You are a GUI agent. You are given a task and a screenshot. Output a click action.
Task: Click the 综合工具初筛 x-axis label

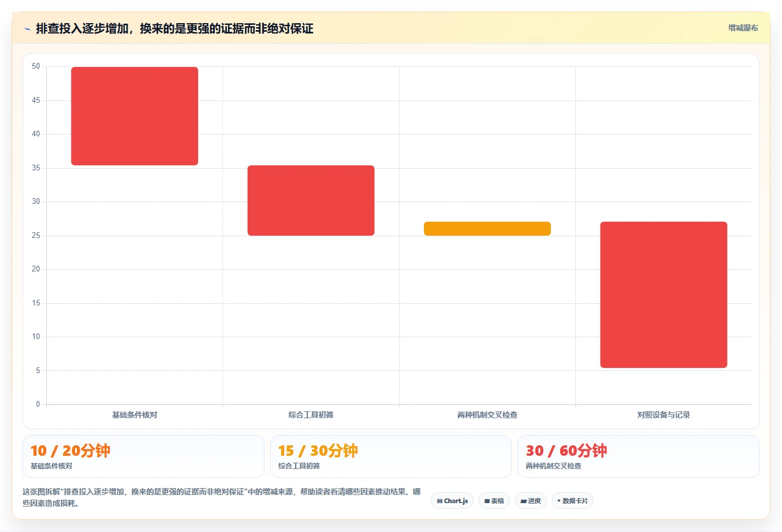(311, 415)
